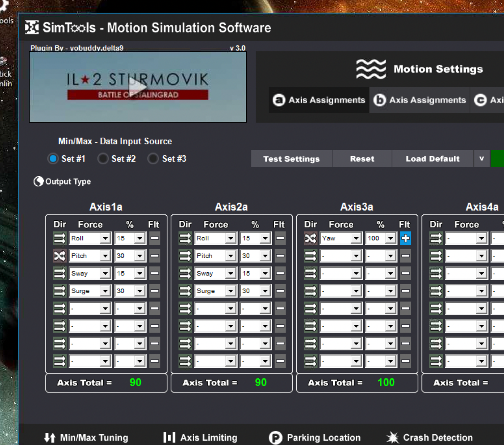The width and height of the screenshot is (504, 445).
Task: Select Set #1 data input source
Action: [x=53, y=159]
